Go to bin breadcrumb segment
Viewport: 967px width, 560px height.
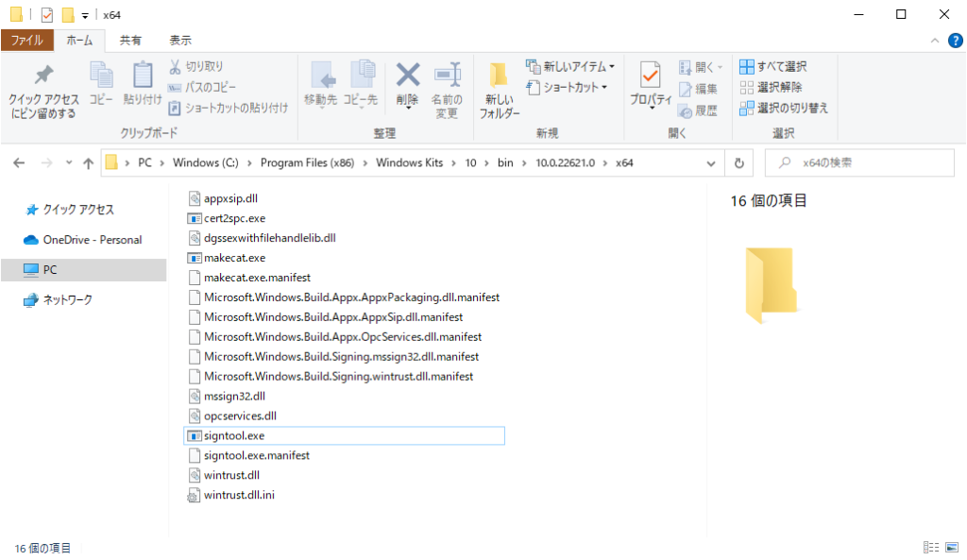coord(506,162)
